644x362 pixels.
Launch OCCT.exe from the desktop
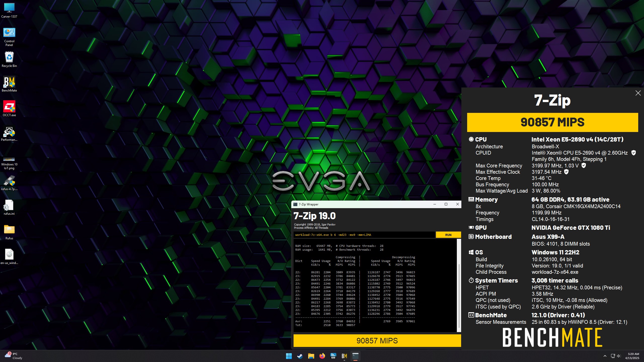[9, 109]
